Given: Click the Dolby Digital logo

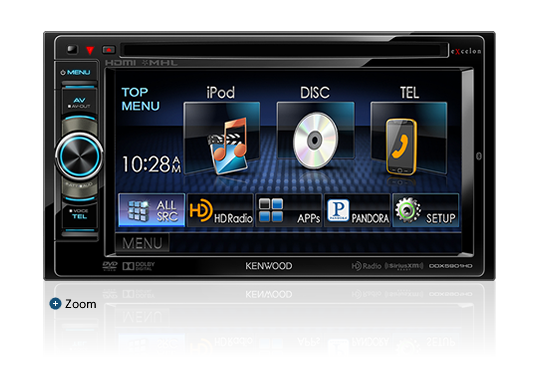Looking at the screenshot, I should tap(139, 266).
